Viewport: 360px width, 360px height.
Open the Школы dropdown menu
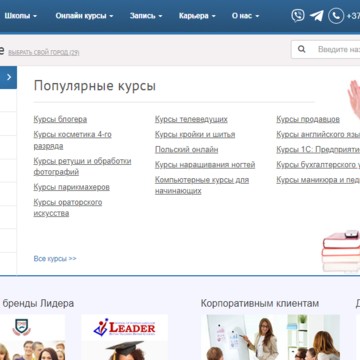pos(20,16)
